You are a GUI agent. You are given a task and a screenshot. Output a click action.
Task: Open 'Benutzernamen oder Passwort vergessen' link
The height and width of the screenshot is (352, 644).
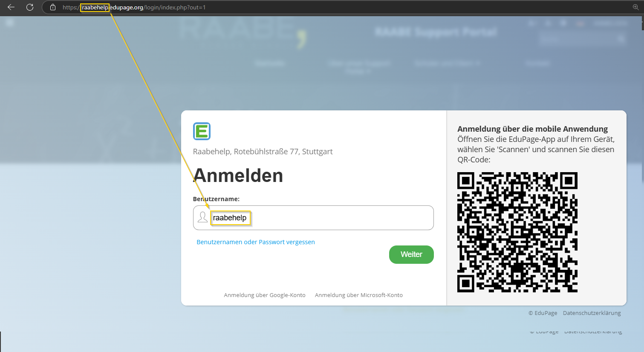pyautogui.click(x=256, y=242)
